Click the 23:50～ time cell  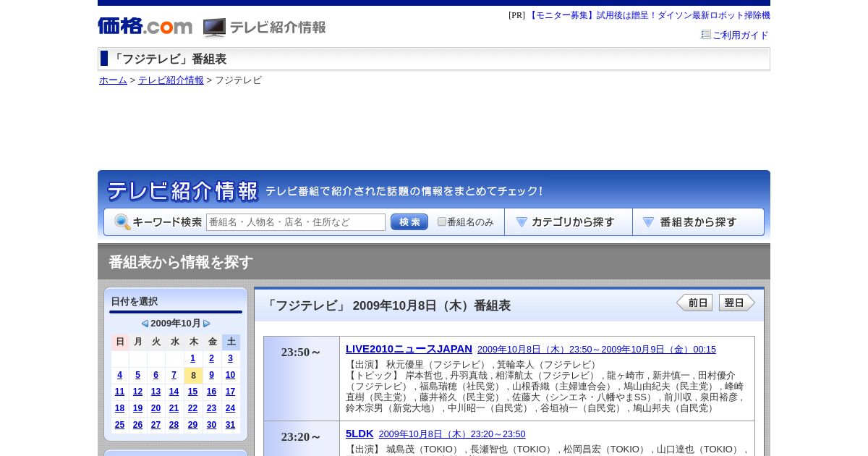pos(302,379)
